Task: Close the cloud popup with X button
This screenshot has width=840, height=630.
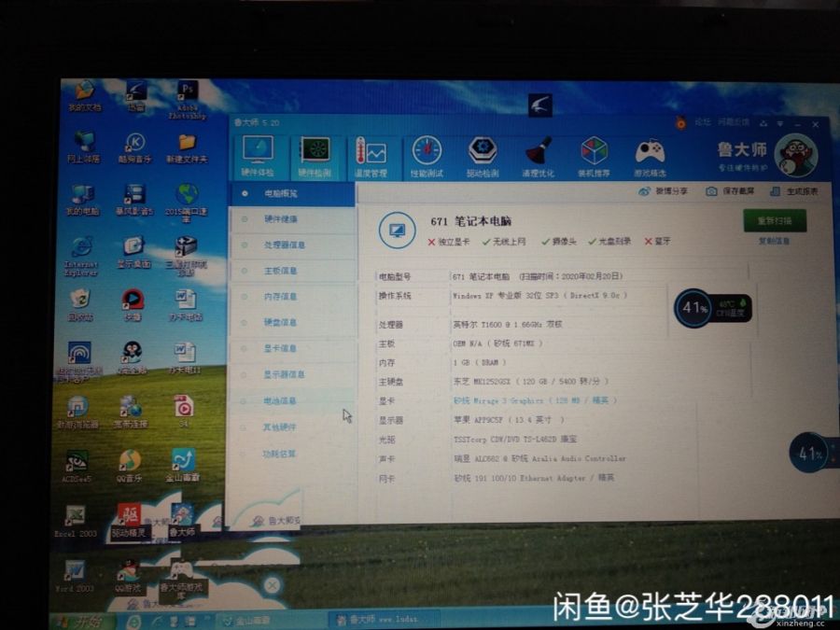Action: 273,585
